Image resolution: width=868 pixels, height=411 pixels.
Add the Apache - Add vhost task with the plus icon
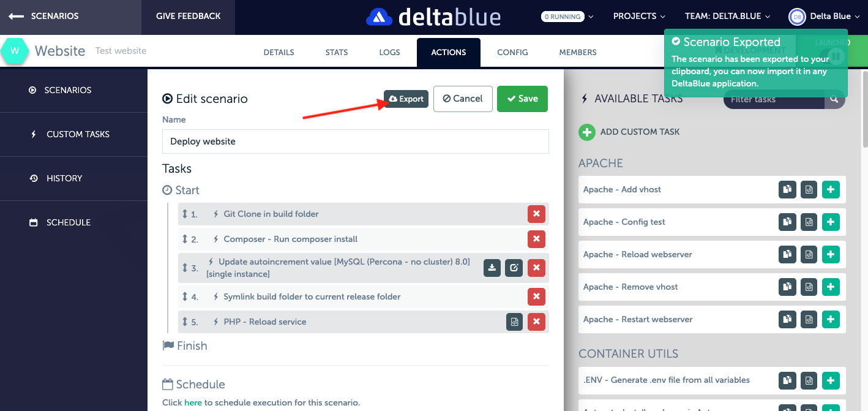tap(831, 190)
